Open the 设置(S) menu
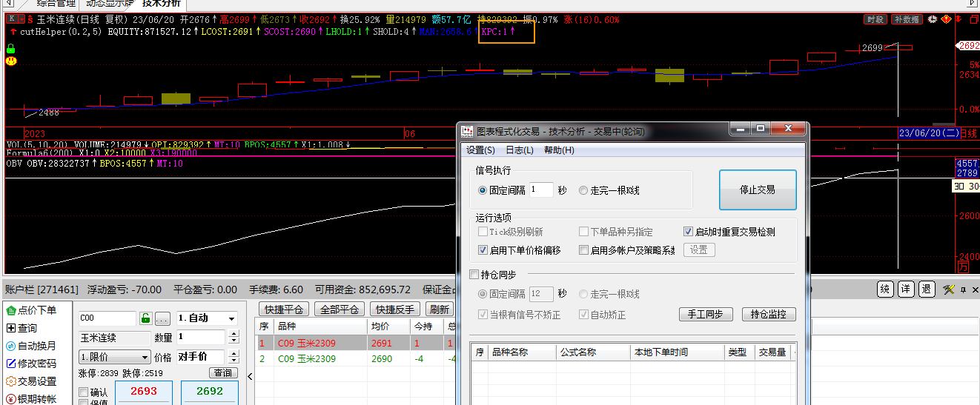The height and width of the screenshot is (405, 980). click(x=480, y=150)
